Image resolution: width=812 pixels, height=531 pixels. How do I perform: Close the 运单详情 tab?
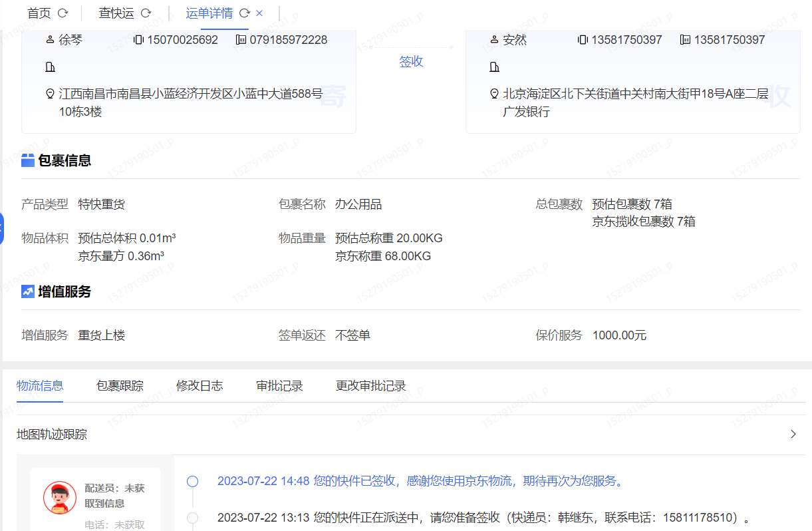259,13
